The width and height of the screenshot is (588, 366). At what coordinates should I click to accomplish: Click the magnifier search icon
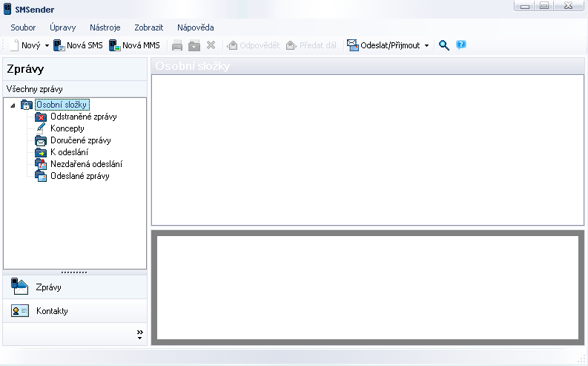(x=444, y=45)
